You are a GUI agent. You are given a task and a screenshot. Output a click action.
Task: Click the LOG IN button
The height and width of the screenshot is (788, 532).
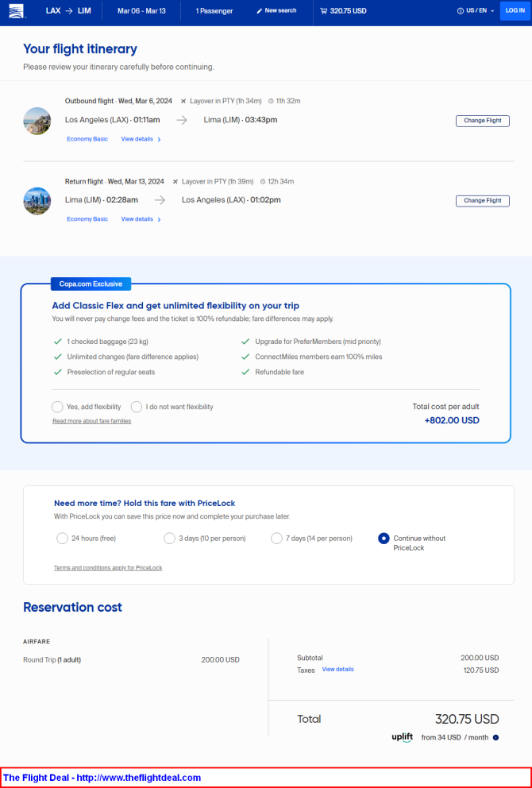(x=515, y=10)
